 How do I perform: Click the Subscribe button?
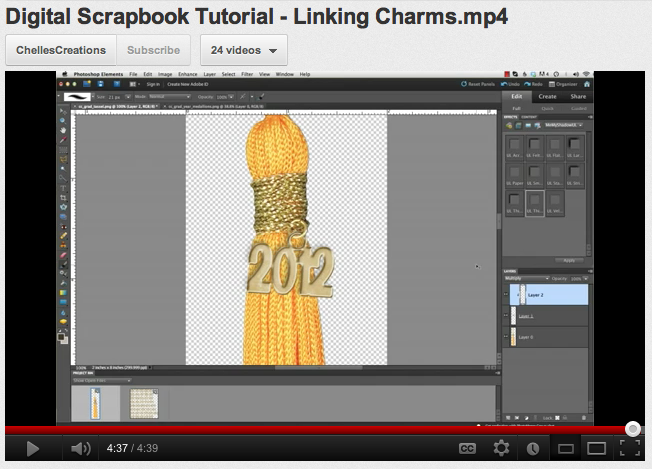[153, 50]
